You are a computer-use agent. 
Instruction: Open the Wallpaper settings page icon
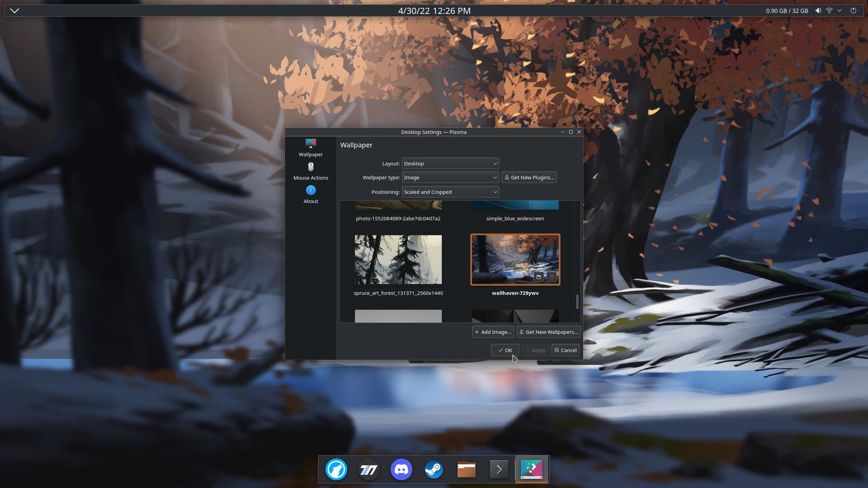click(x=311, y=144)
